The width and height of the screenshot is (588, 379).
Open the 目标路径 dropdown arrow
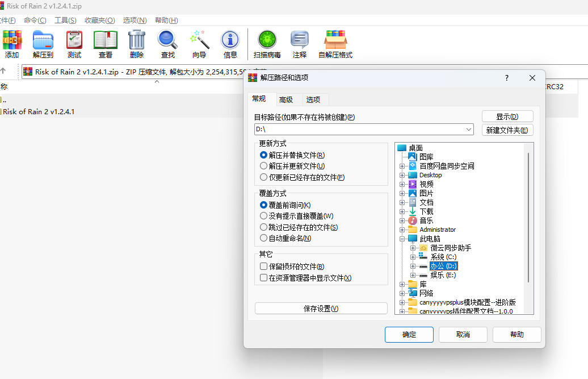tap(469, 130)
